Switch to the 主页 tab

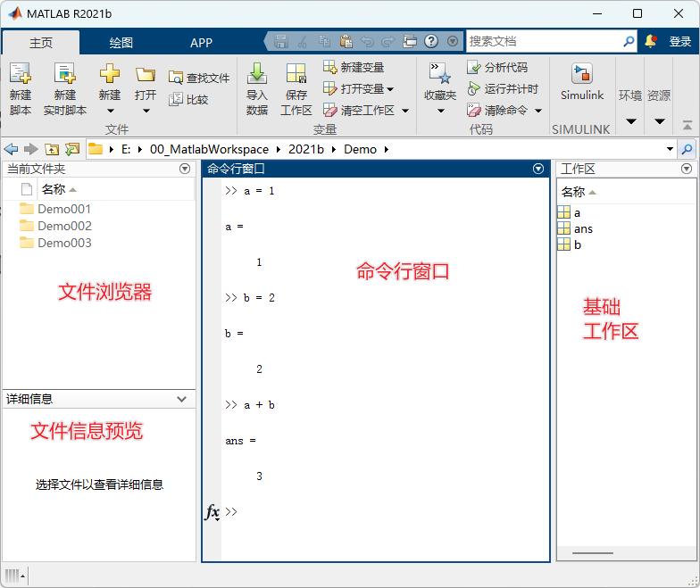point(41,43)
